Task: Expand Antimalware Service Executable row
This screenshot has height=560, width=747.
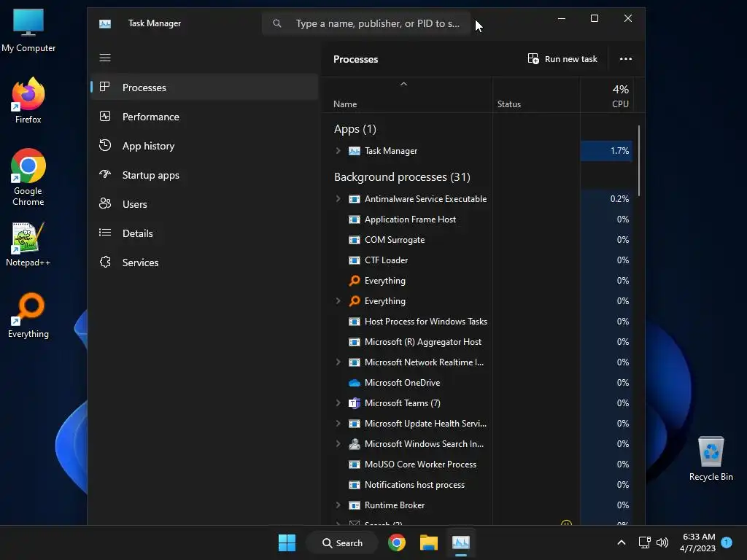Action: click(338, 198)
